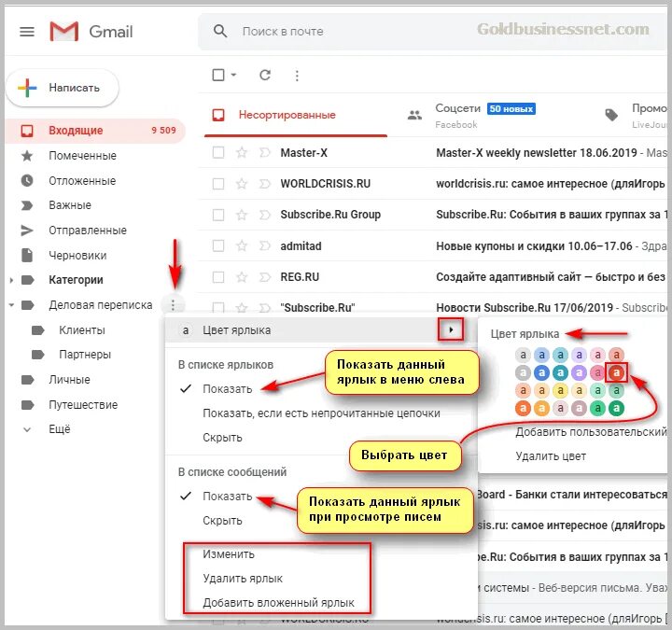The height and width of the screenshot is (630, 672).
Task: Mark Master-X email as important
Action: pos(265,152)
